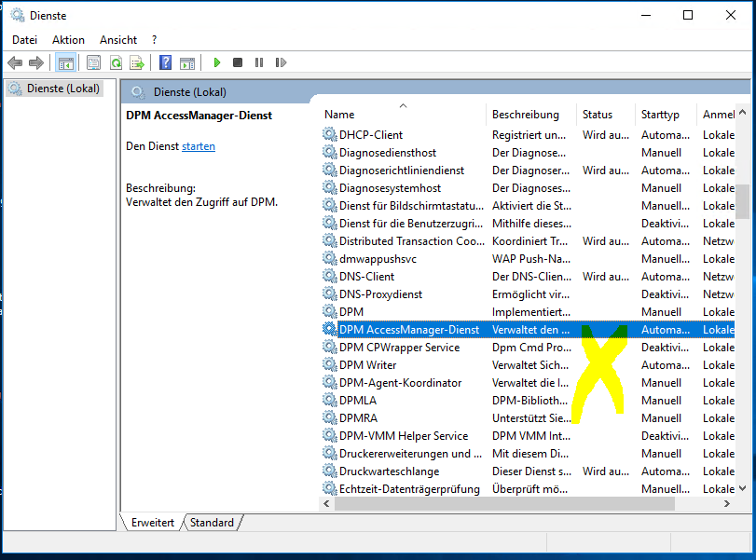Select Druckererweiterungen und ... service
756x560 pixels.
point(410,454)
